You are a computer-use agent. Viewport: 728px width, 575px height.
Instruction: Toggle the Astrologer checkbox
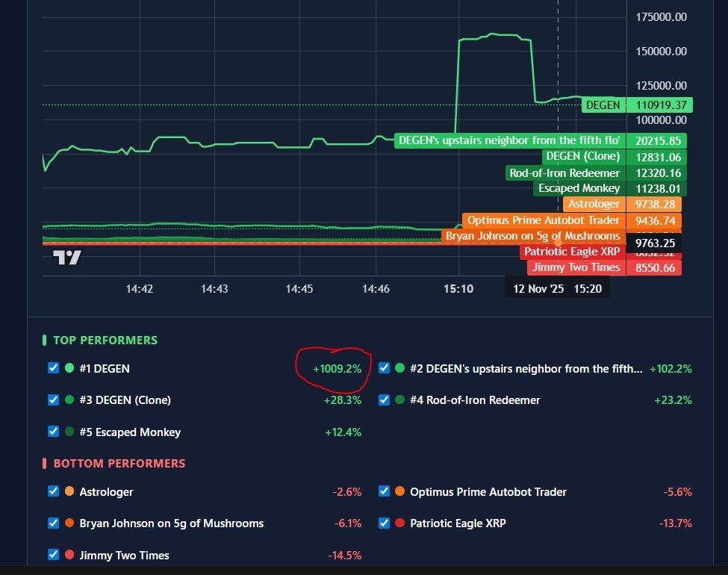[53, 492]
